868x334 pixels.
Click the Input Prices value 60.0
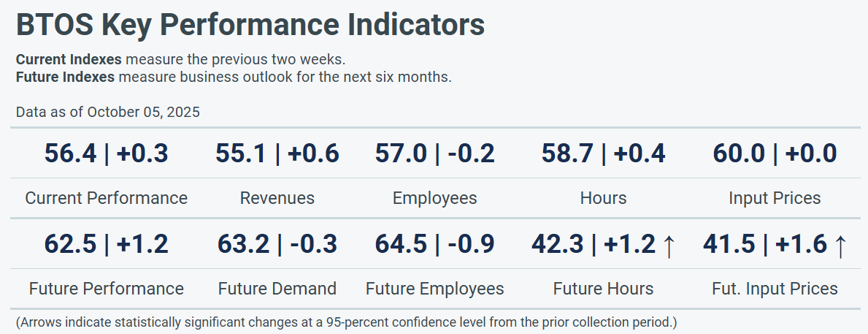[x=738, y=154]
